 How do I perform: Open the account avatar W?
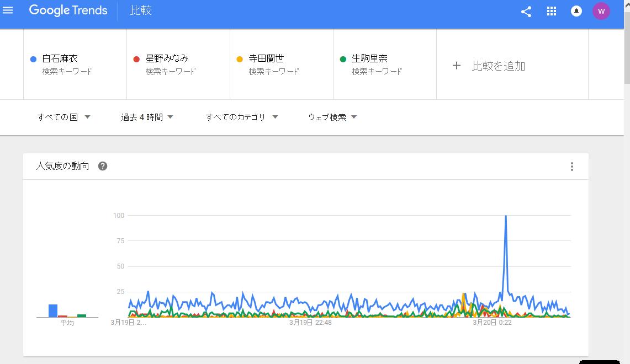[x=601, y=11]
